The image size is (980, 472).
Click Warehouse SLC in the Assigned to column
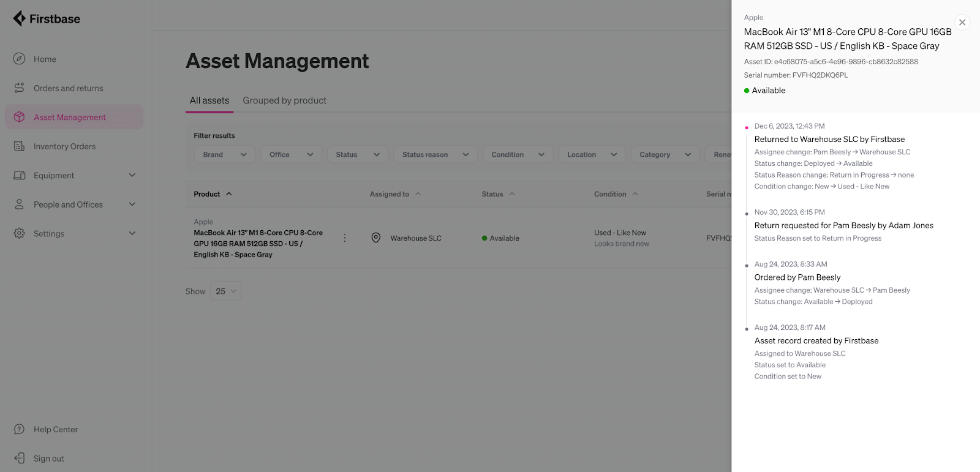point(416,238)
